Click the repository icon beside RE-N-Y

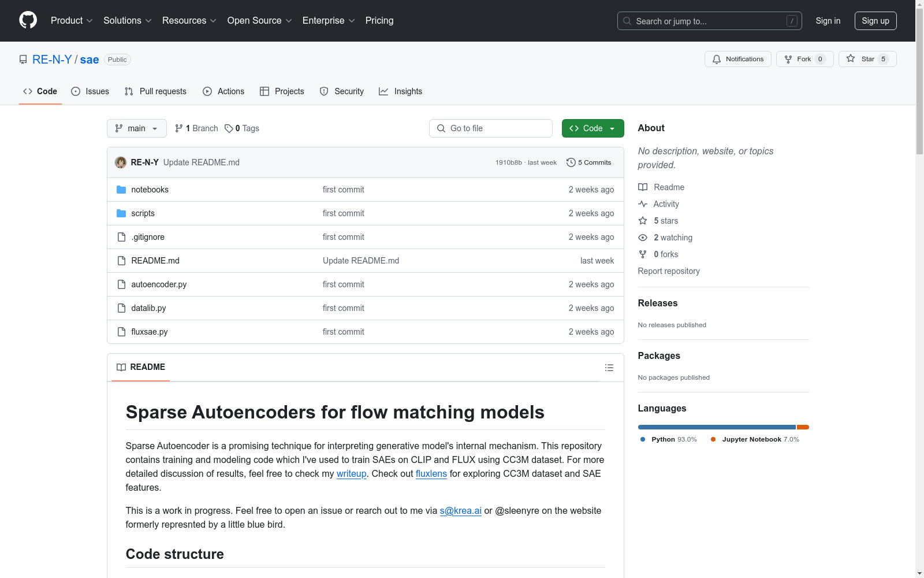[x=23, y=60]
